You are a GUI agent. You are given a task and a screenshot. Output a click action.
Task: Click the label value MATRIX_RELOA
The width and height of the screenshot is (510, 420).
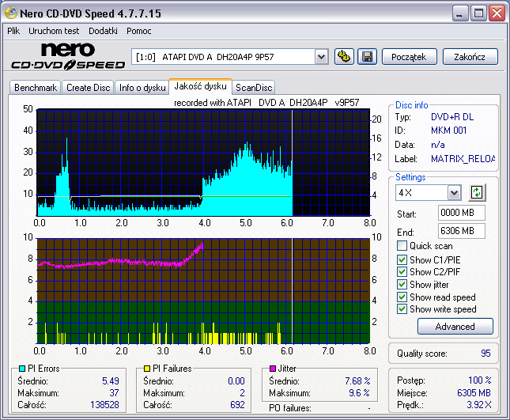(463, 159)
